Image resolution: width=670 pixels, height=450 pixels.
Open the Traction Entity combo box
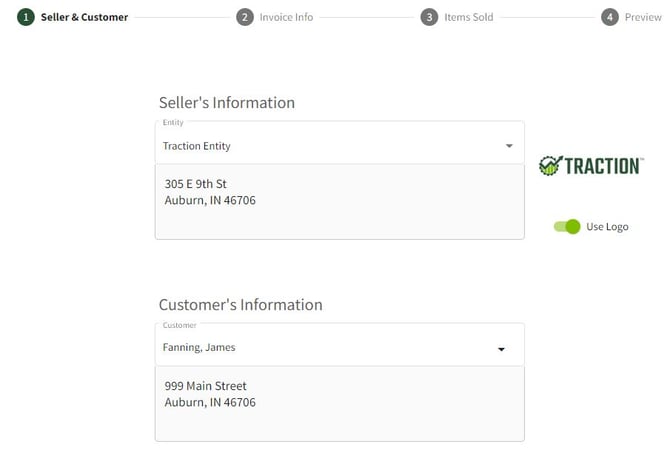(x=330, y=146)
